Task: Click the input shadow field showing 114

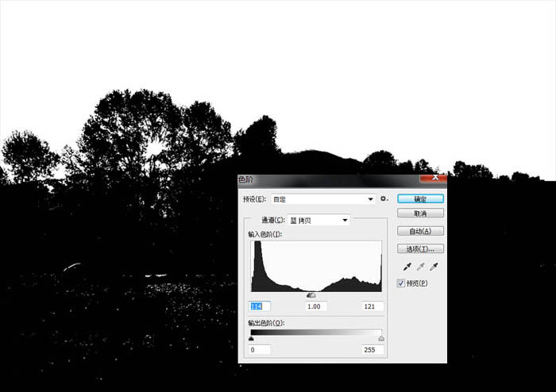Action: click(x=260, y=306)
